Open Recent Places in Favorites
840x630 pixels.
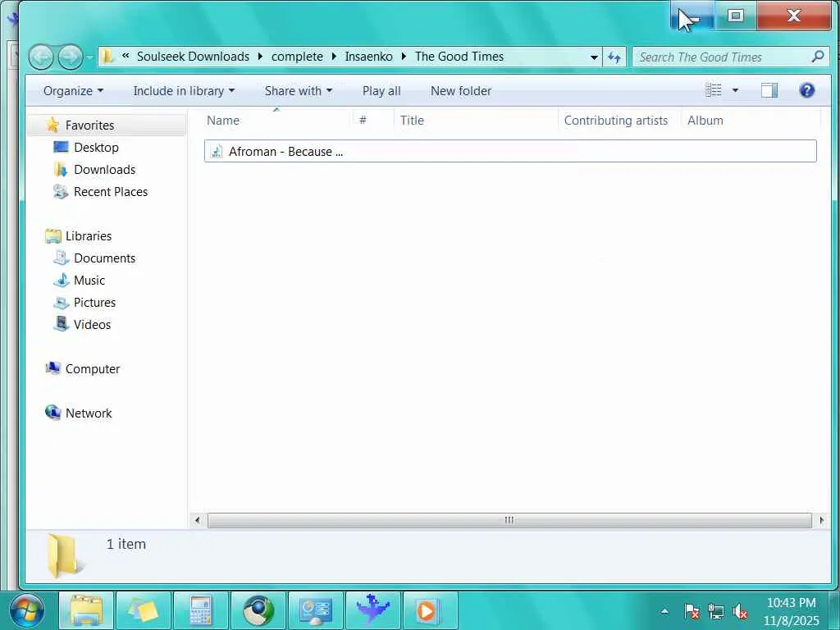(111, 192)
